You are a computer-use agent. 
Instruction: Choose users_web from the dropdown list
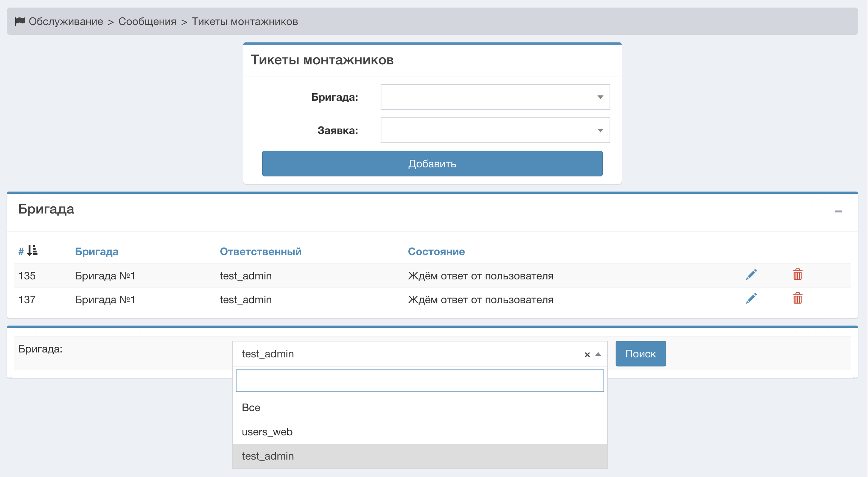[x=267, y=432]
